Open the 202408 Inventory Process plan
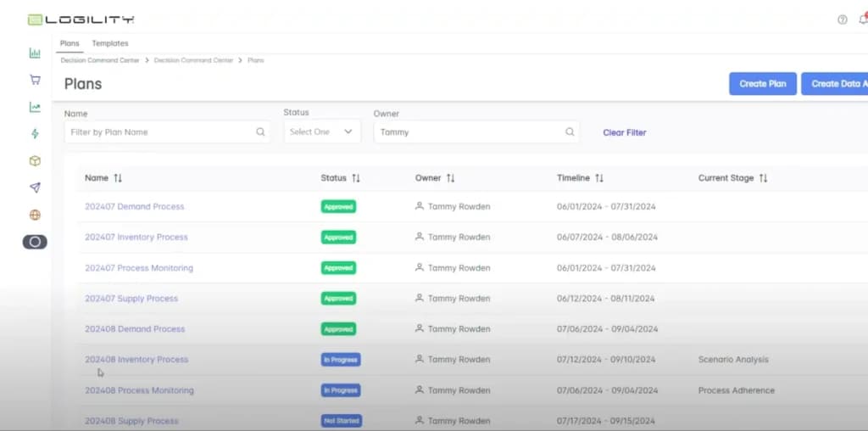The height and width of the screenshot is (431, 868). click(x=136, y=360)
